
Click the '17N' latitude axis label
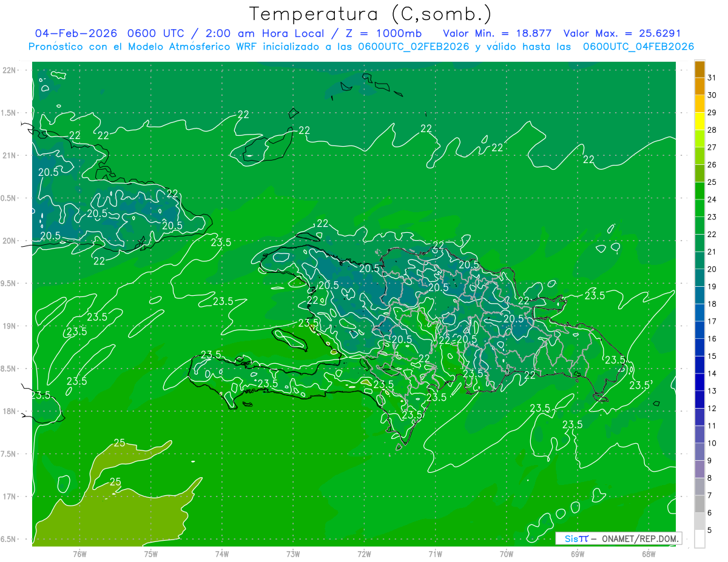click(9, 497)
